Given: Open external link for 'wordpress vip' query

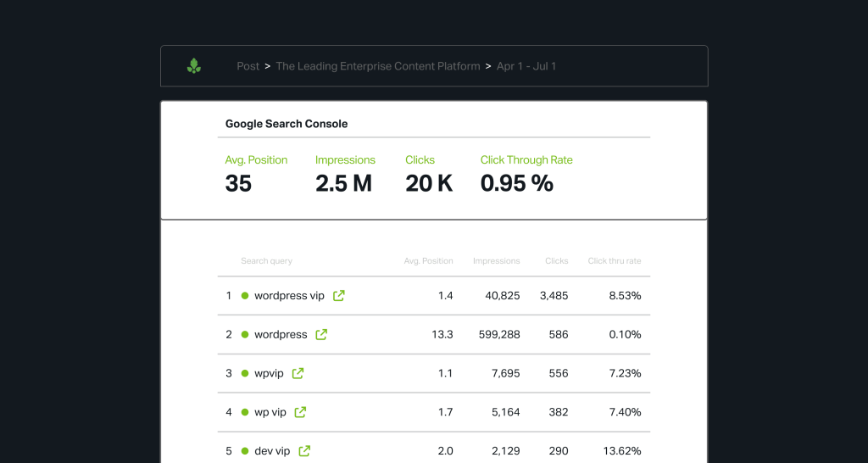Looking at the screenshot, I should (x=339, y=295).
